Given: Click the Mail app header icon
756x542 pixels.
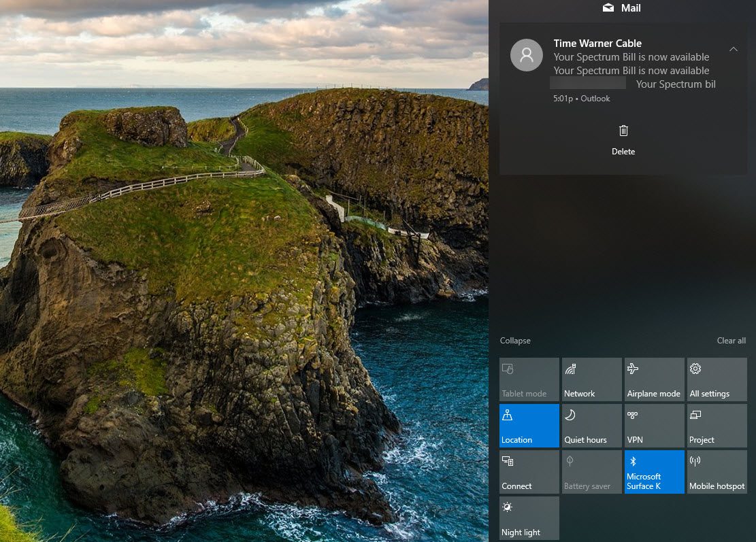Looking at the screenshot, I should coord(608,7).
